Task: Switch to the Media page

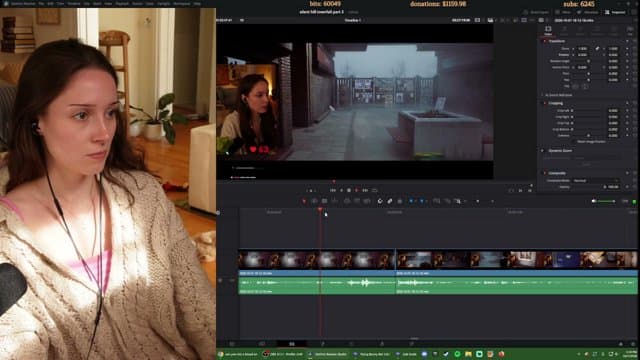Action: point(231,344)
